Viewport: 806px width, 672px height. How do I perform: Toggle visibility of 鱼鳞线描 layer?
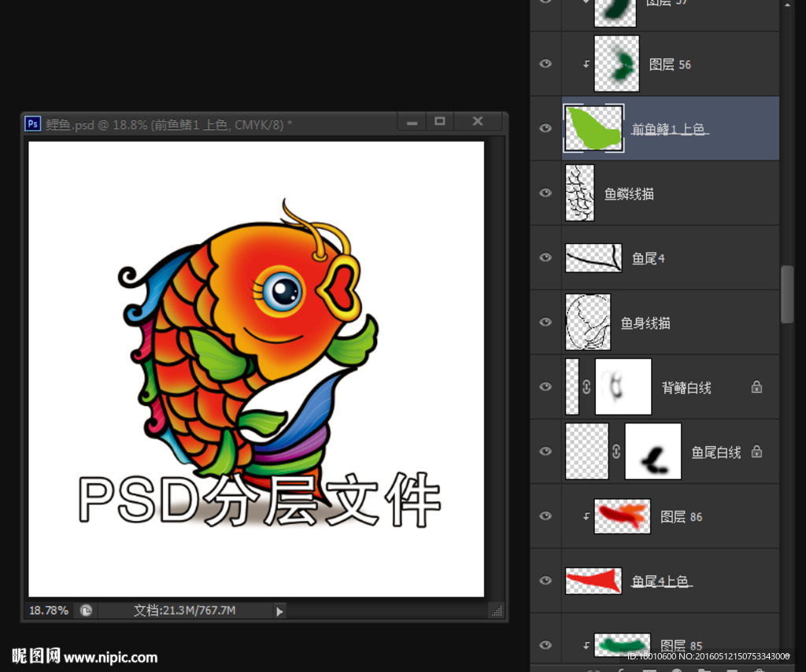click(x=545, y=194)
